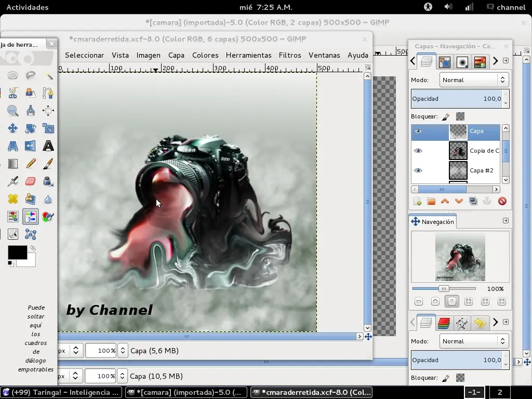Click navigation zoom slider

(444, 289)
